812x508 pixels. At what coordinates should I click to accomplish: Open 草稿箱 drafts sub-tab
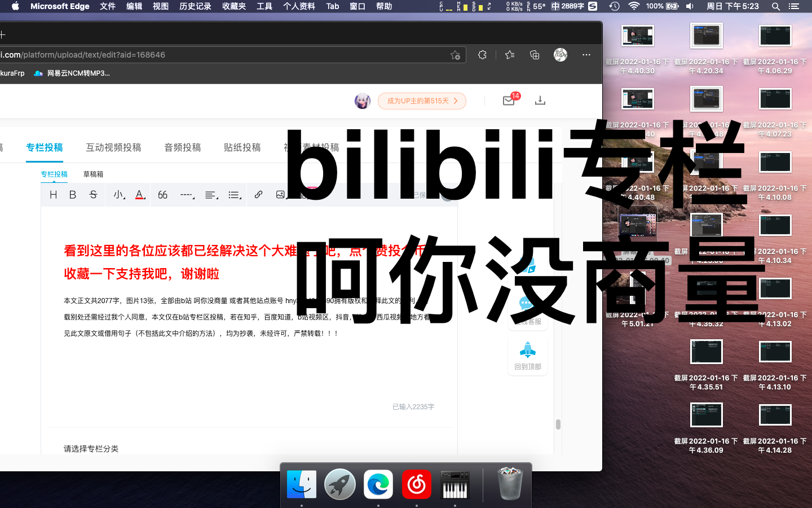click(x=93, y=174)
